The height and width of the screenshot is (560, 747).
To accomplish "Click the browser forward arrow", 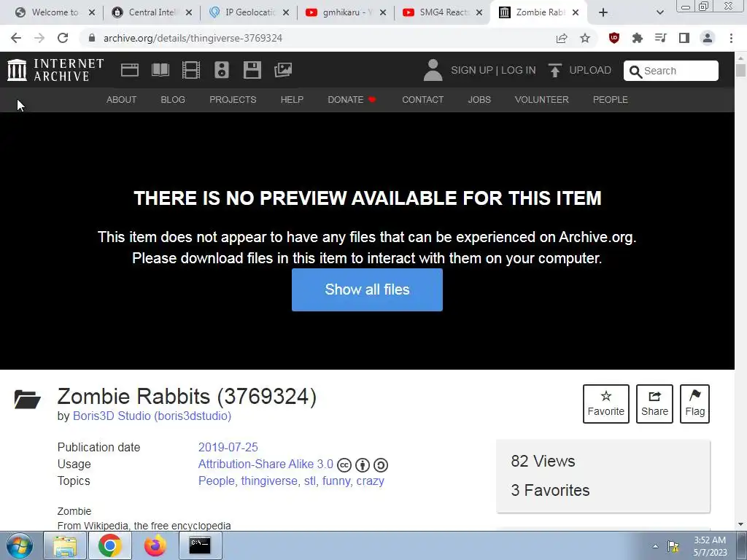I will (39, 38).
